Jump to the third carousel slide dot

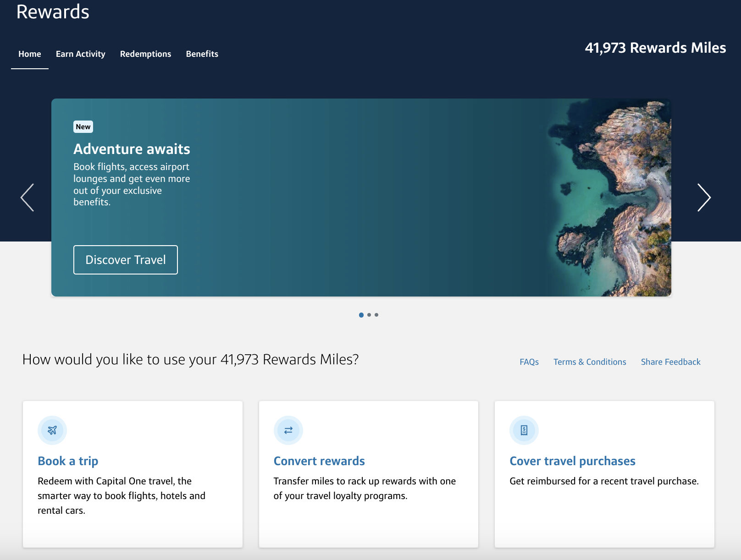point(376,315)
